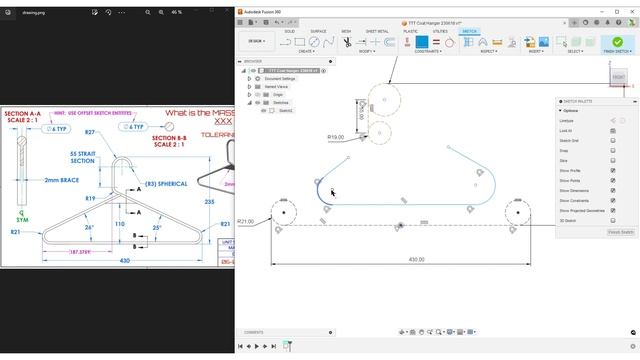The width and height of the screenshot is (640, 360).
Task: Expand the Document Settings node
Action: click(249, 79)
